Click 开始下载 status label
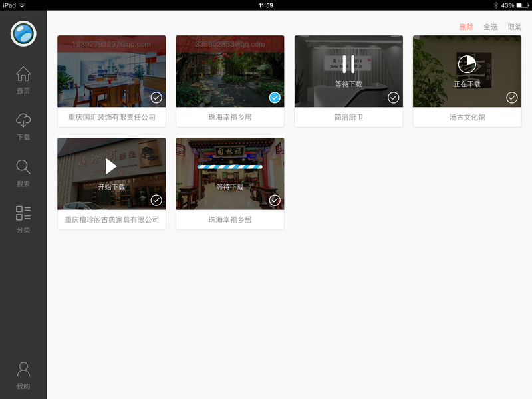This screenshot has height=399, width=532. click(x=112, y=187)
